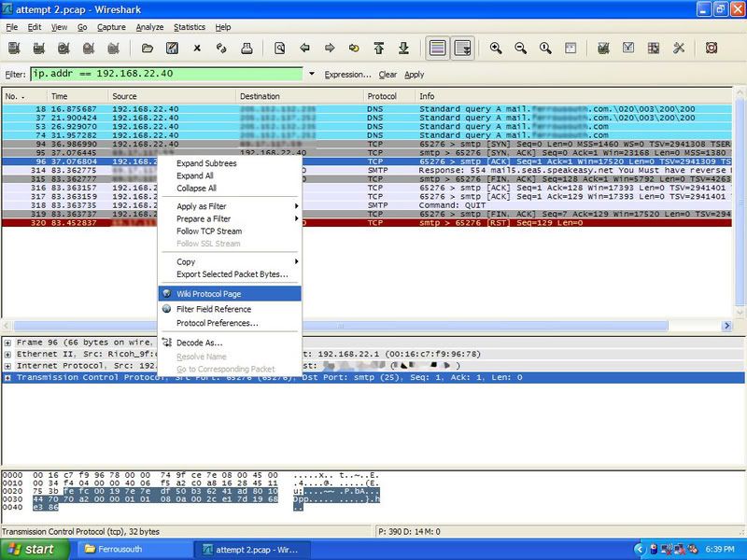Viewport: 747px width, 560px height.
Task: Go forward in packet history
Action: coord(330,48)
